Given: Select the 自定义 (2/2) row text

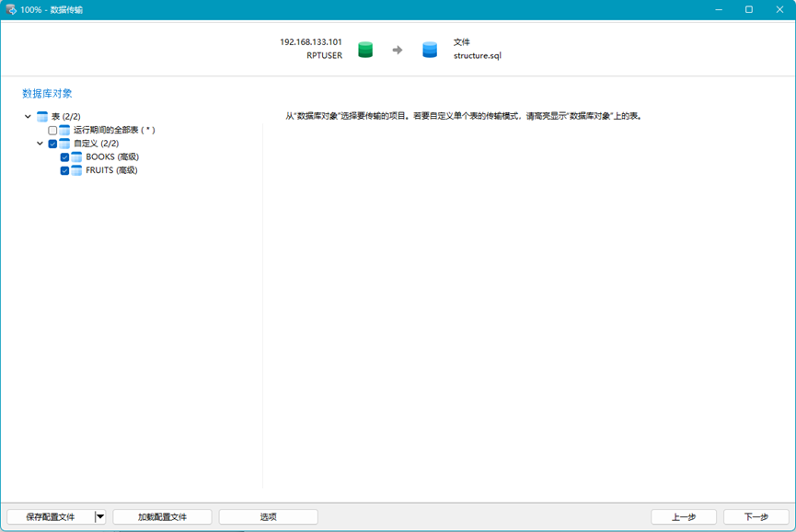Looking at the screenshot, I should click(x=96, y=144).
